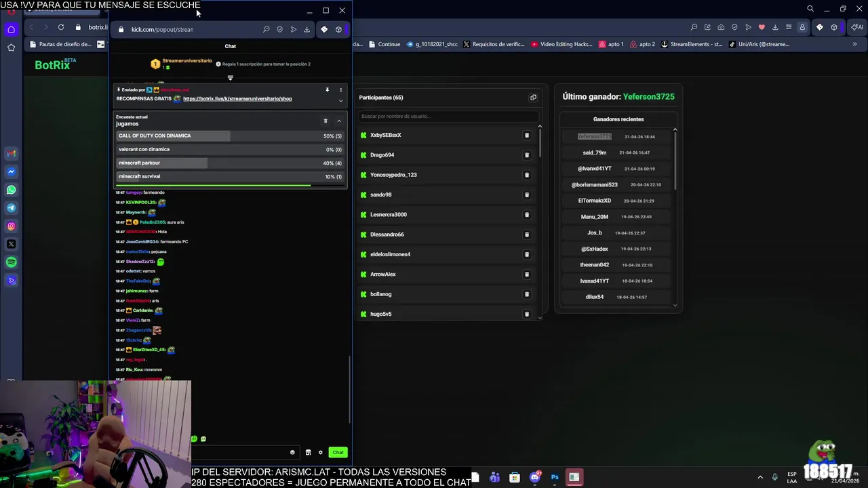This screenshot has width=868, height=488.
Task: Open X (Twitter) in the browser sidebar
Action: coord(11,244)
